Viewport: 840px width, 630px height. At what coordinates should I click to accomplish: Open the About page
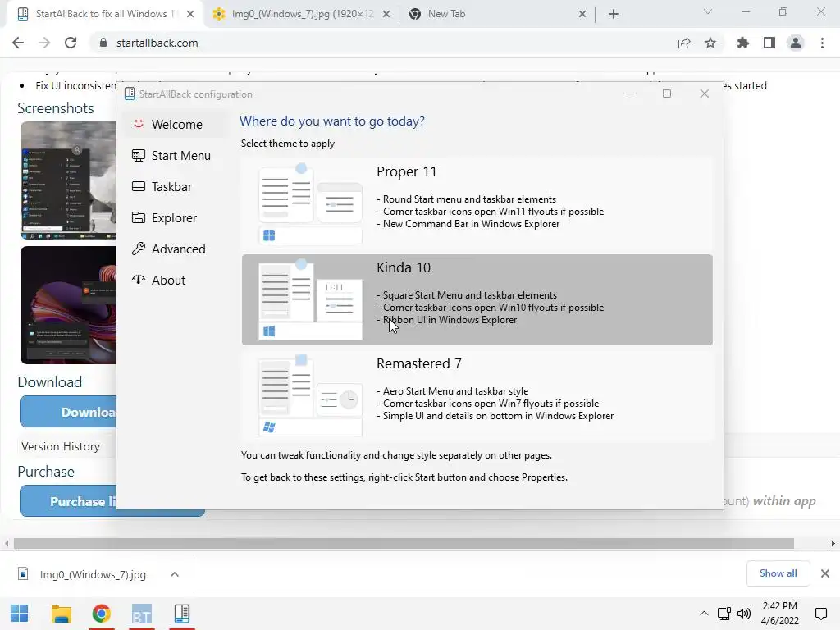pyautogui.click(x=176, y=281)
